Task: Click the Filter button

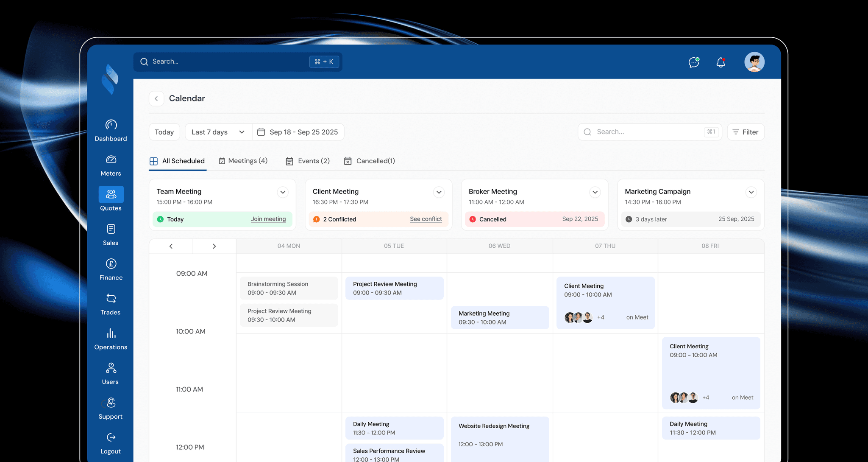Action: pos(746,132)
